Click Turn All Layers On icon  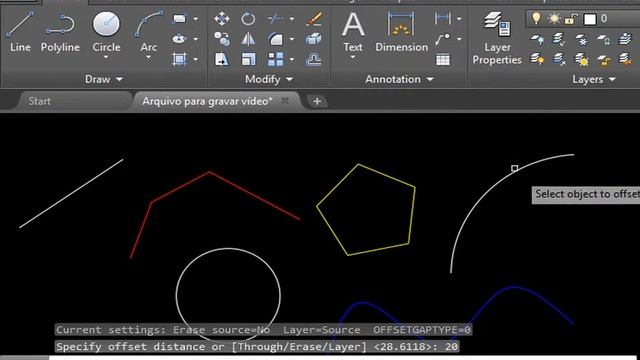pos(537,60)
